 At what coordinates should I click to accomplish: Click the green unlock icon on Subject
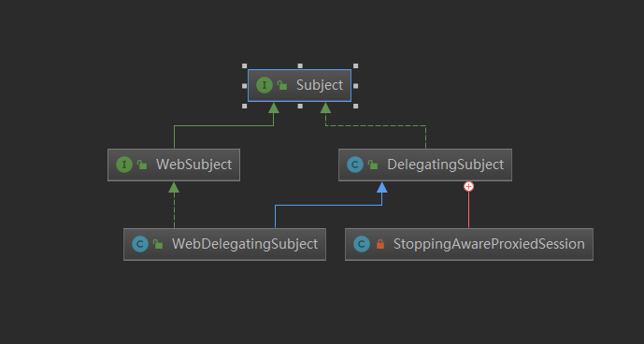tap(282, 85)
